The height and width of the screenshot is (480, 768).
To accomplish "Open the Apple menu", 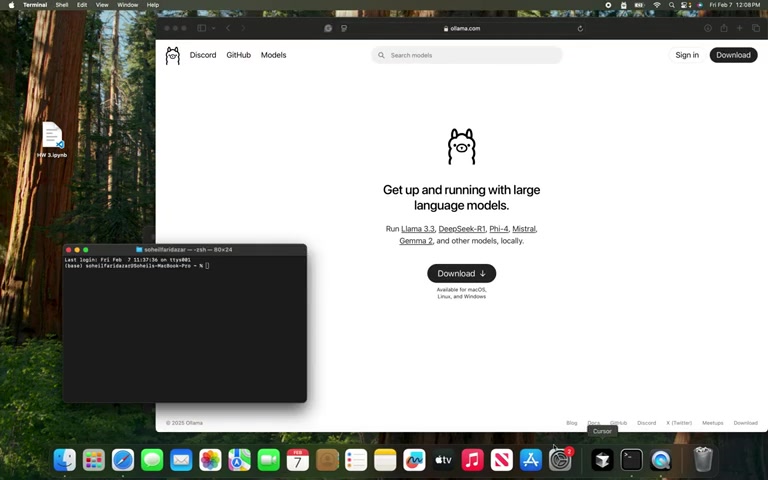I will click(x=11, y=5).
